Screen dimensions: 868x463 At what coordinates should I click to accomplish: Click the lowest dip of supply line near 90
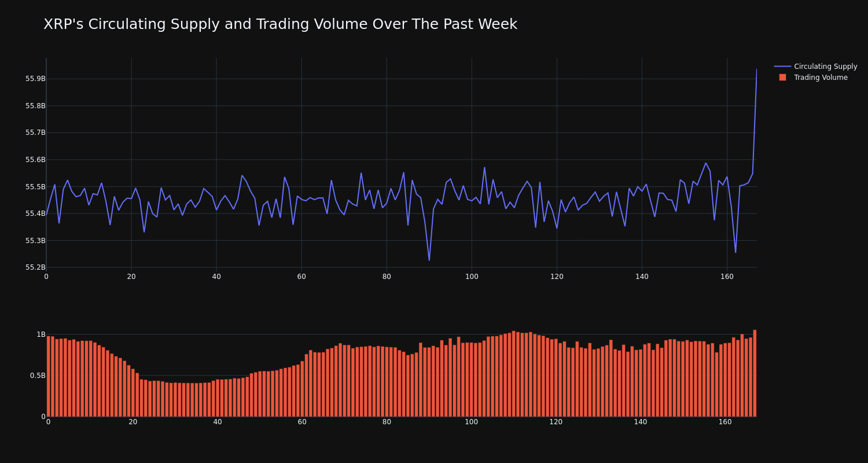pos(429,260)
